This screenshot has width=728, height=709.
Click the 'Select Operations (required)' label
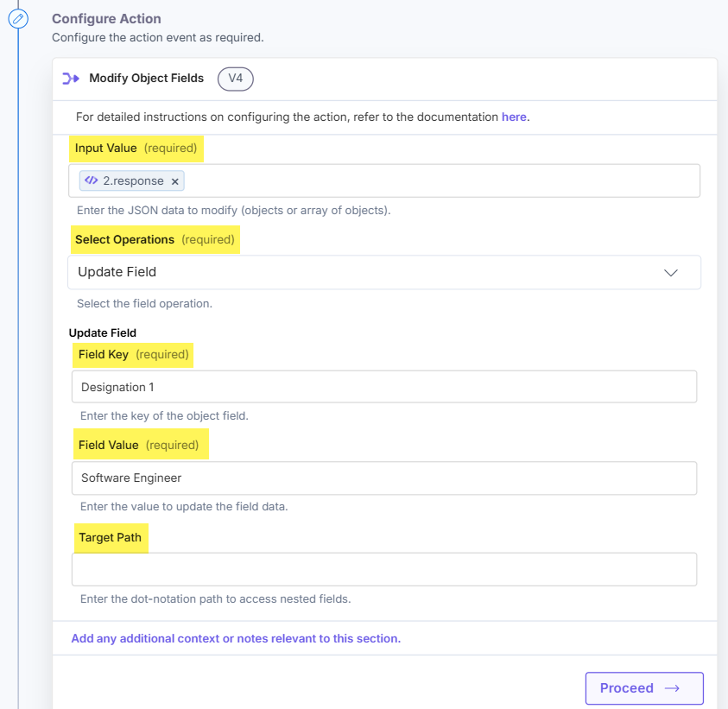[x=155, y=239]
